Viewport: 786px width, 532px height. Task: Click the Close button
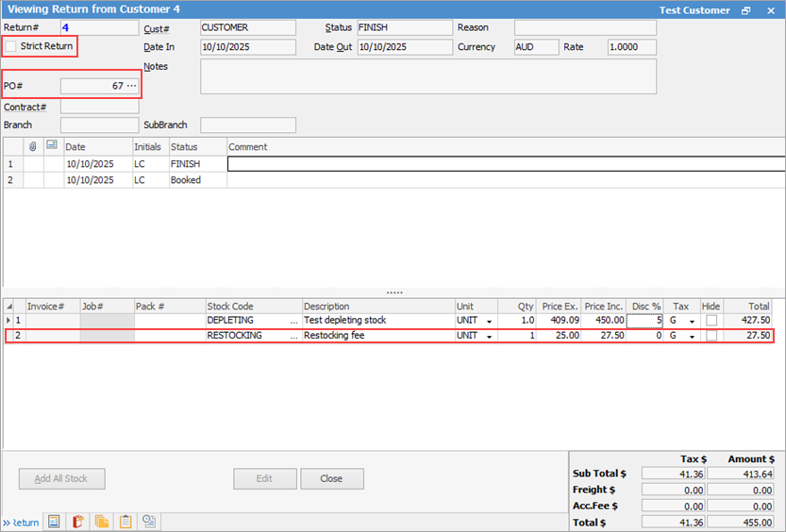point(331,479)
